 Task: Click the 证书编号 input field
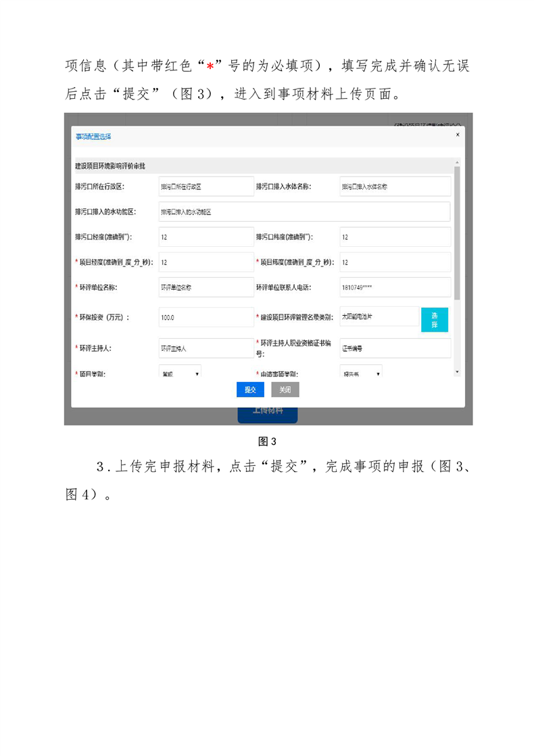coord(395,348)
